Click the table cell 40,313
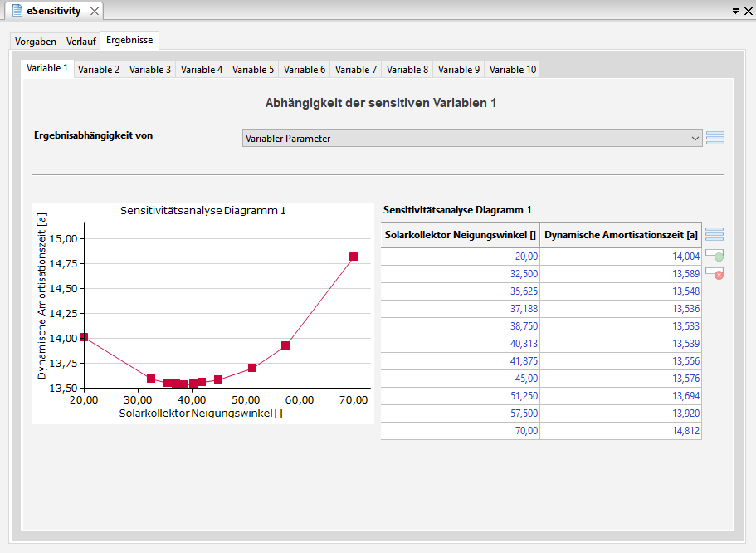Screen dimensions: 756x553 461,344
